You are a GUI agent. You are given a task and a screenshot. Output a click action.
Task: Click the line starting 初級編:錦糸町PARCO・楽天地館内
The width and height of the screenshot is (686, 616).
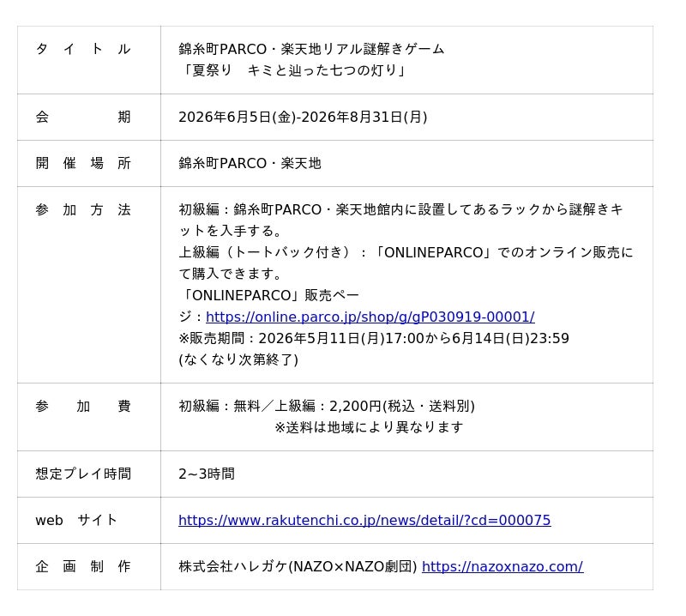pos(400,209)
